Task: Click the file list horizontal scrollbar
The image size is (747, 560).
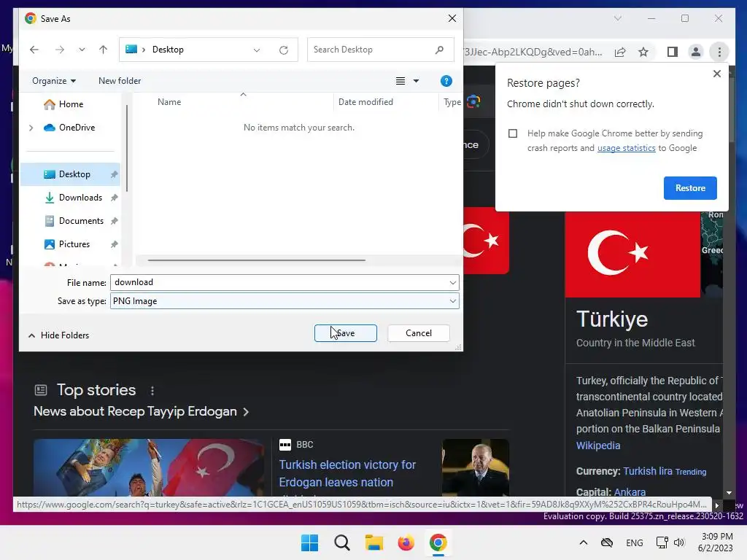Action: [256, 260]
